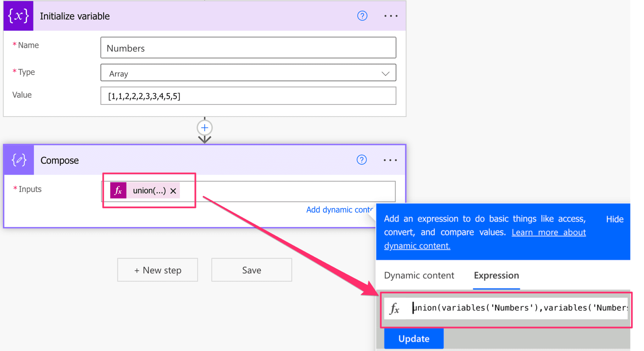This screenshot has width=644, height=351.
Task: Switch to the Dynamic content tab
Action: coord(419,275)
